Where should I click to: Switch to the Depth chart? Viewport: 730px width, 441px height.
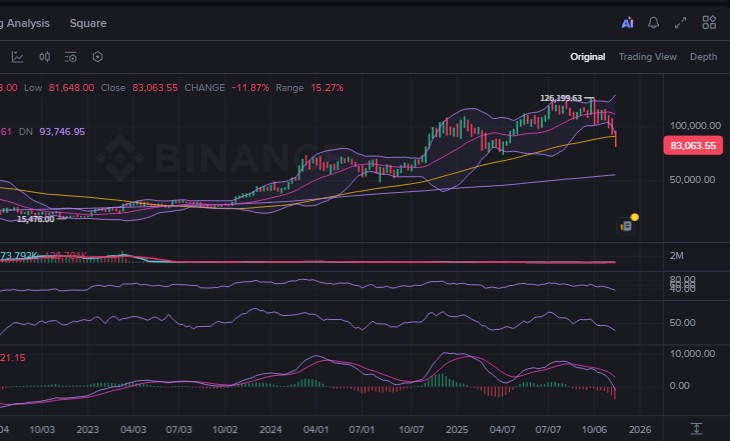coord(703,57)
